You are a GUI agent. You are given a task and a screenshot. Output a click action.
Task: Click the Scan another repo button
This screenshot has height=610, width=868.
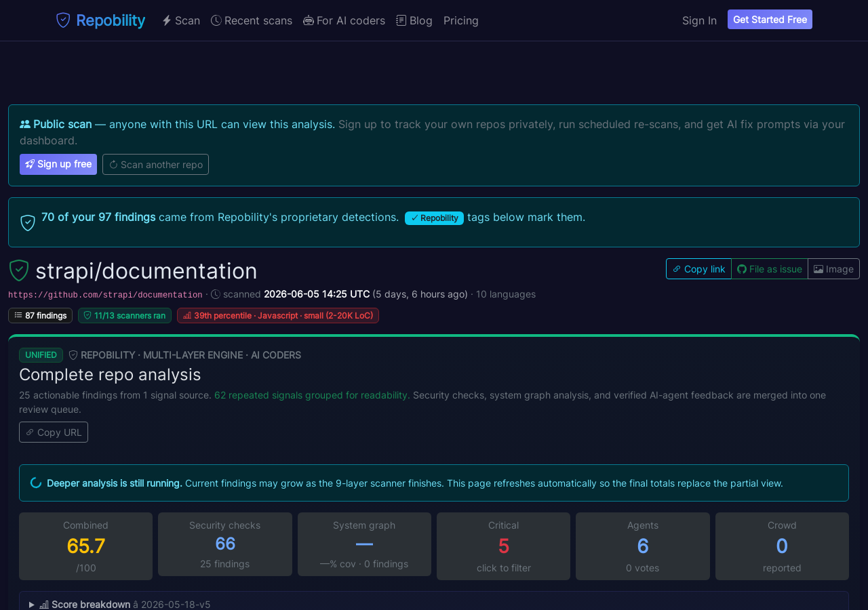tap(155, 164)
